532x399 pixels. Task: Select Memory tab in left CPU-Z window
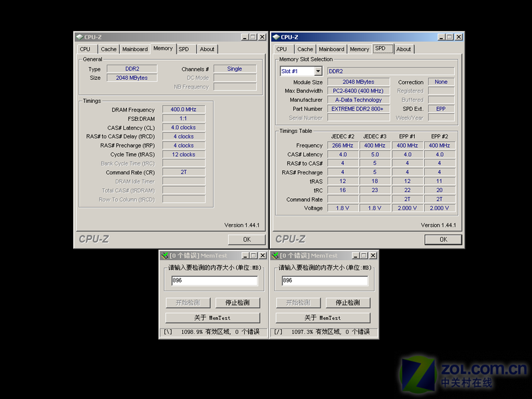(x=163, y=49)
